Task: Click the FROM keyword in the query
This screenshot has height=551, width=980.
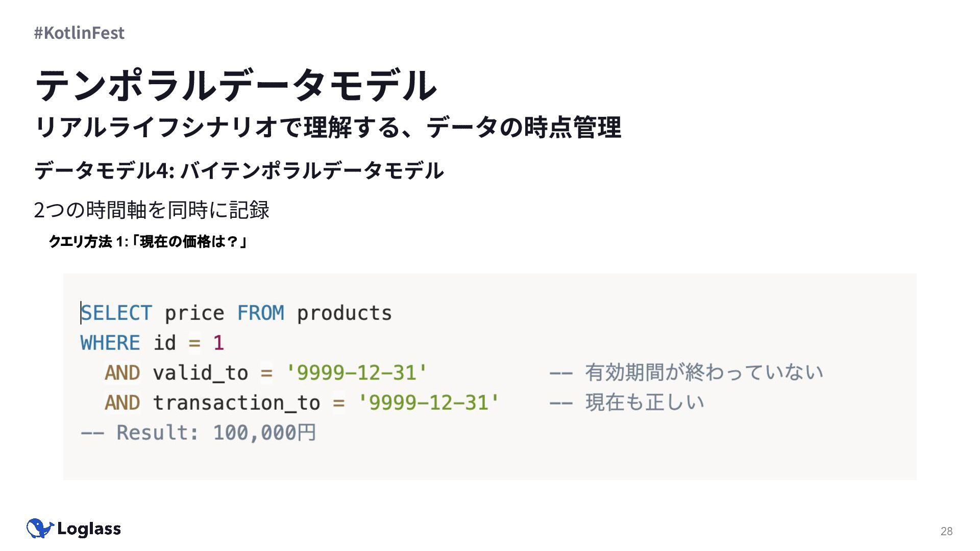Action: (x=260, y=313)
